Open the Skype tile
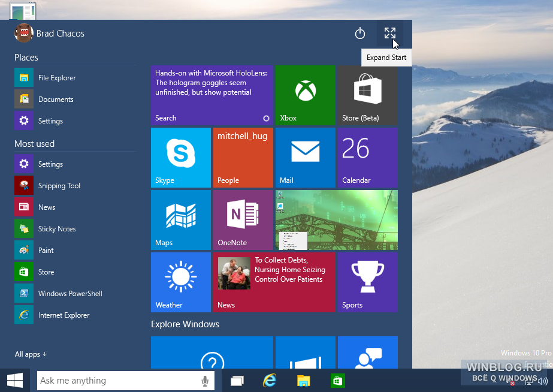 tap(181, 158)
